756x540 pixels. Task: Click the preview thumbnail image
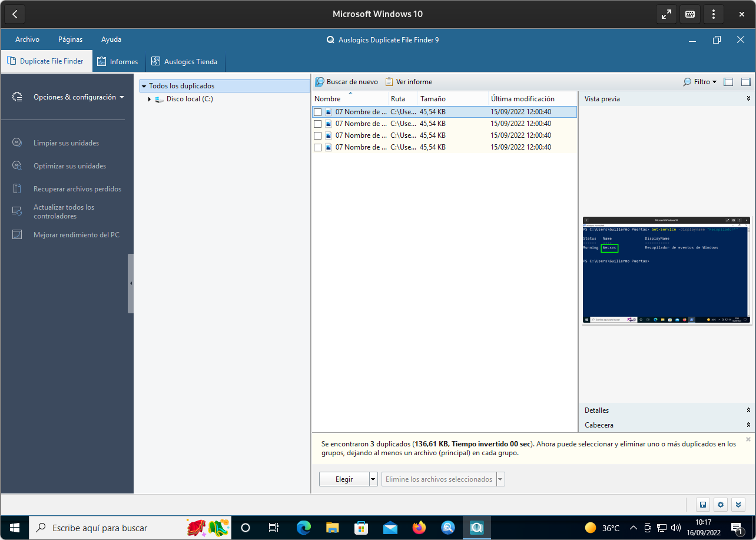(667, 270)
